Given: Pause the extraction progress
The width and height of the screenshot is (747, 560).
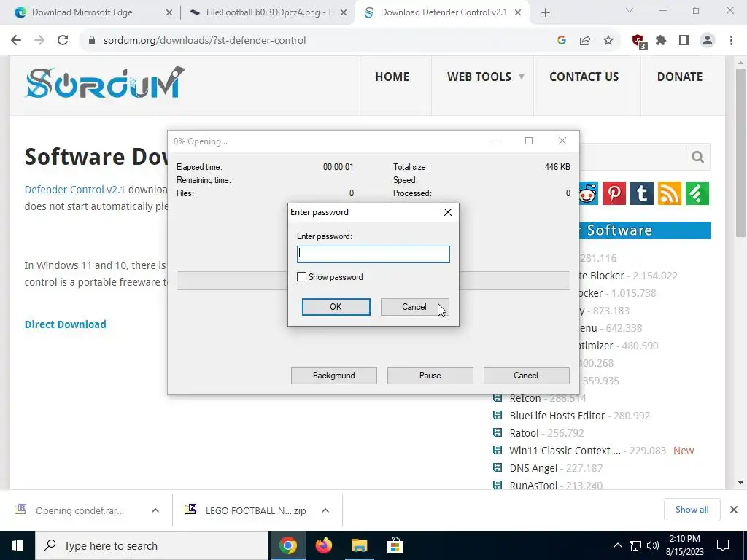Looking at the screenshot, I should [430, 376].
